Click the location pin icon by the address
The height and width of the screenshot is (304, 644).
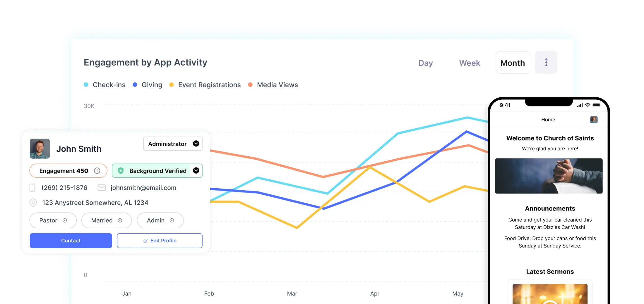(33, 203)
